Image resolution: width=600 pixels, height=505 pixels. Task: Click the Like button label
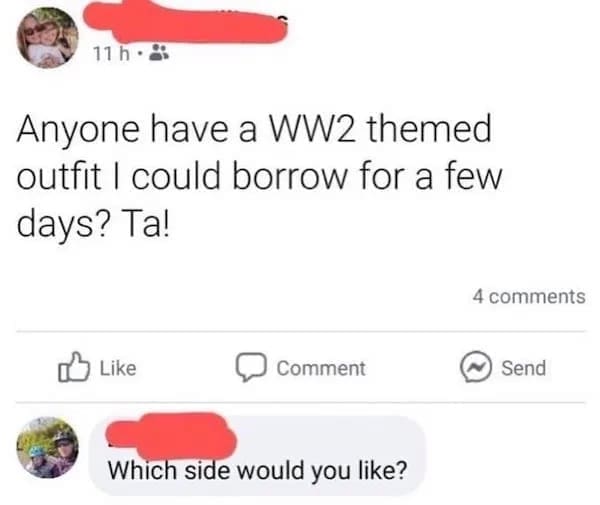118,368
